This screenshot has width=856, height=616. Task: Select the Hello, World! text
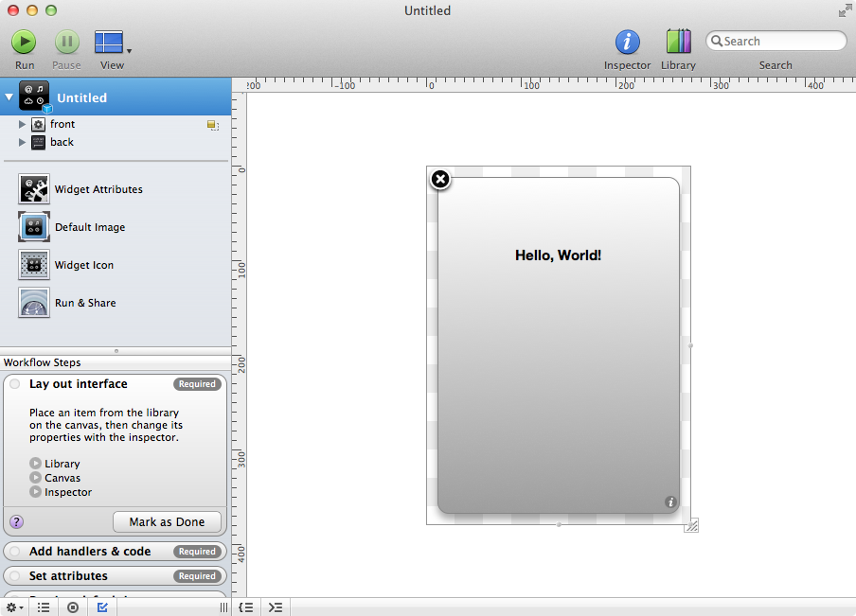pyautogui.click(x=558, y=255)
